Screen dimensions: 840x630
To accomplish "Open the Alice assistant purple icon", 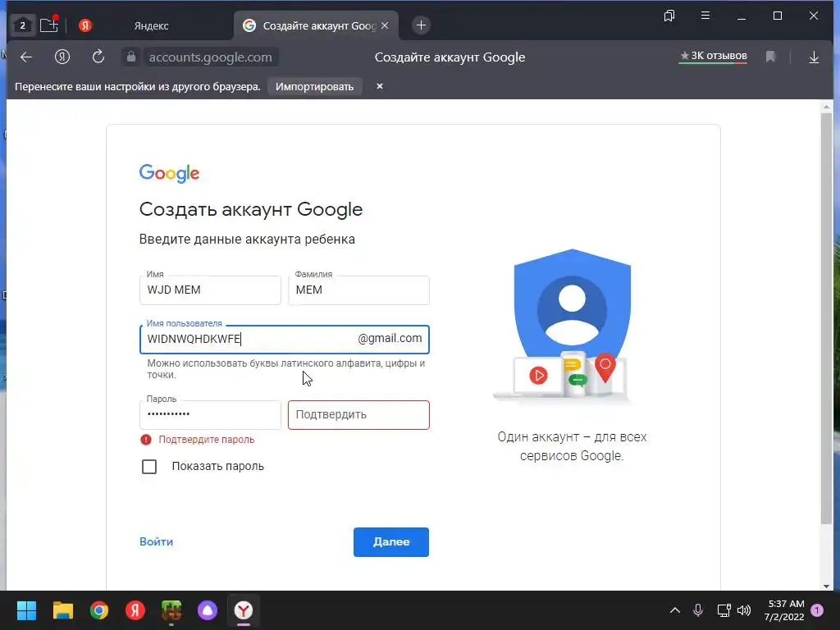I will 208,610.
